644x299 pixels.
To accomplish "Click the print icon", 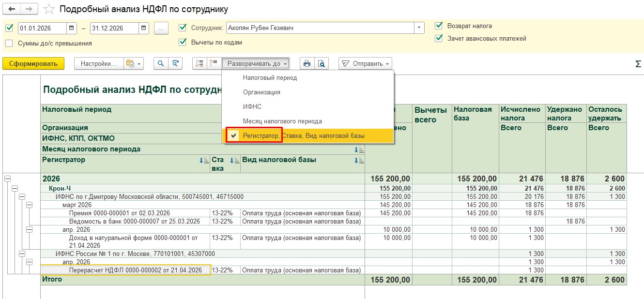I will pyautogui.click(x=307, y=63).
